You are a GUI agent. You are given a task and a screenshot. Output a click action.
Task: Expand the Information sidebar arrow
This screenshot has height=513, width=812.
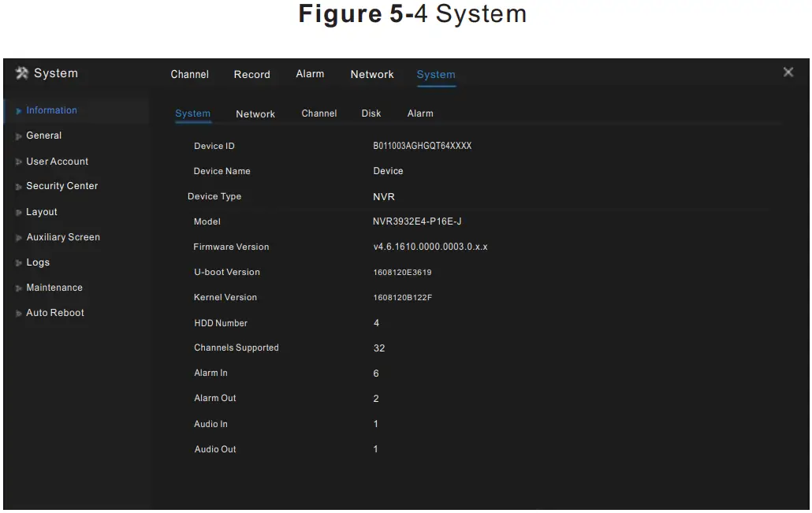[x=17, y=110]
